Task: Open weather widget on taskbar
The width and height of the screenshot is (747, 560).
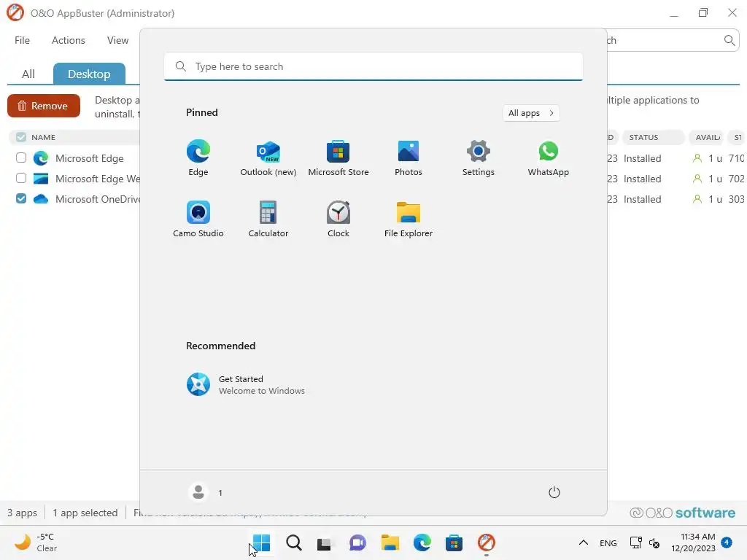Action: pos(36,542)
